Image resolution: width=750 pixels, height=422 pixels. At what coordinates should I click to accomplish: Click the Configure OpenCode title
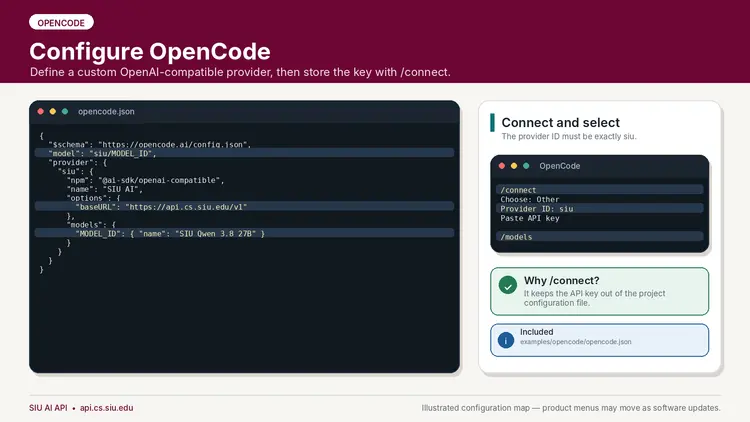click(150, 52)
